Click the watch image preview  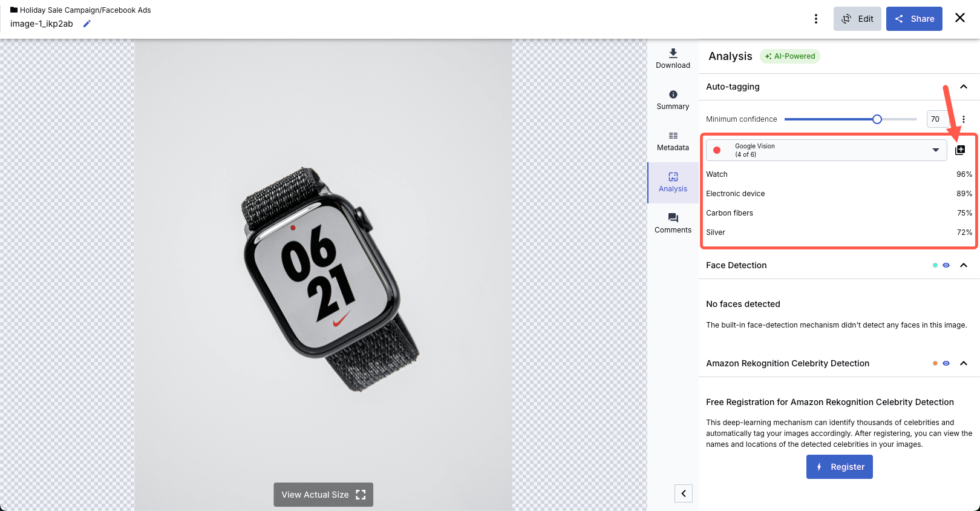click(x=324, y=275)
